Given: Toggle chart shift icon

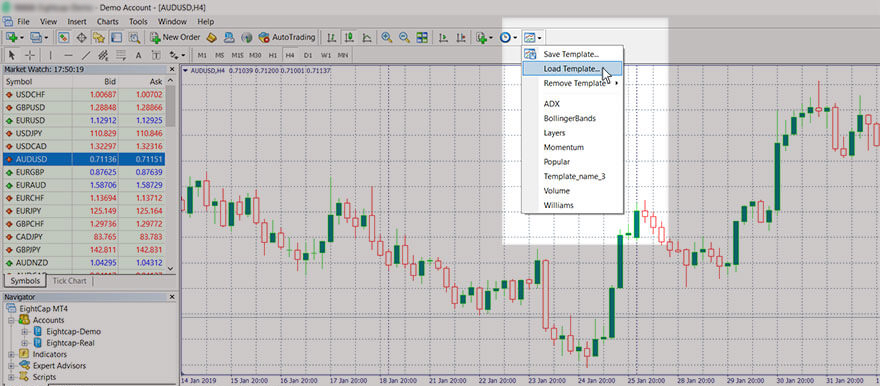Looking at the screenshot, I should point(461,38).
